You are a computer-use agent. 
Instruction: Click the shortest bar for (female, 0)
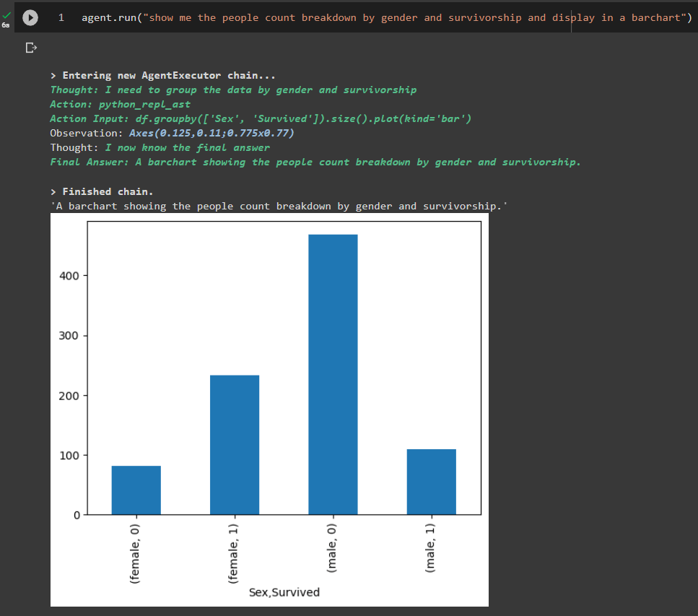point(136,490)
